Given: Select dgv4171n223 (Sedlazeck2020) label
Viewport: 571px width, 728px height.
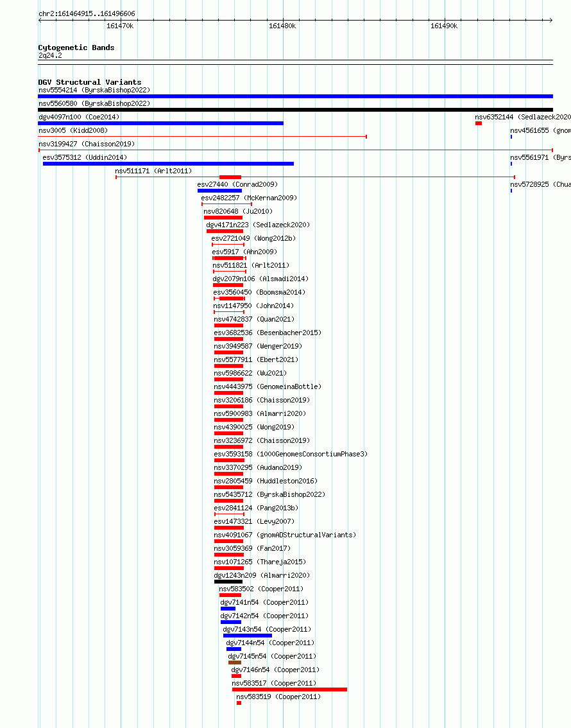Looking at the screenshot, I should coord(258,225).
